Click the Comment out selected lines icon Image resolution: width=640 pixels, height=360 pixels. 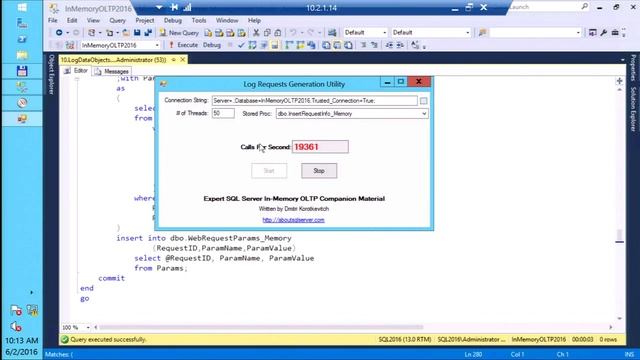(x=363, y=45)
